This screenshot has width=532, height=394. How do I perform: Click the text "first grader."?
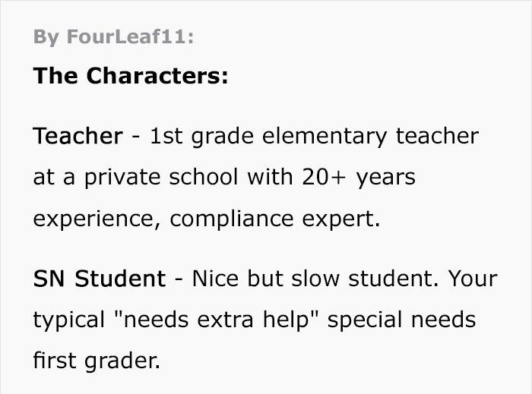click(x=97, y=360)
